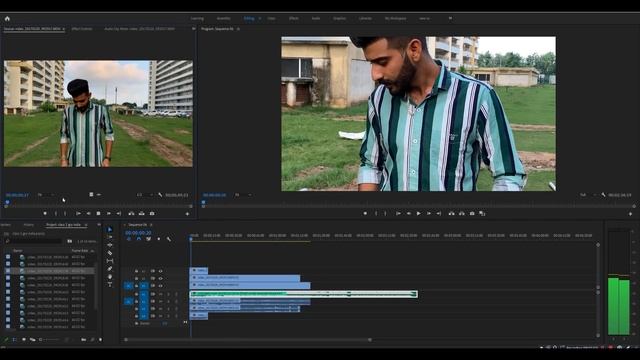Switch Project panel to icon view
Image resolution: width=640 pixels, height=360 pixels.
[x=24, y=340]
